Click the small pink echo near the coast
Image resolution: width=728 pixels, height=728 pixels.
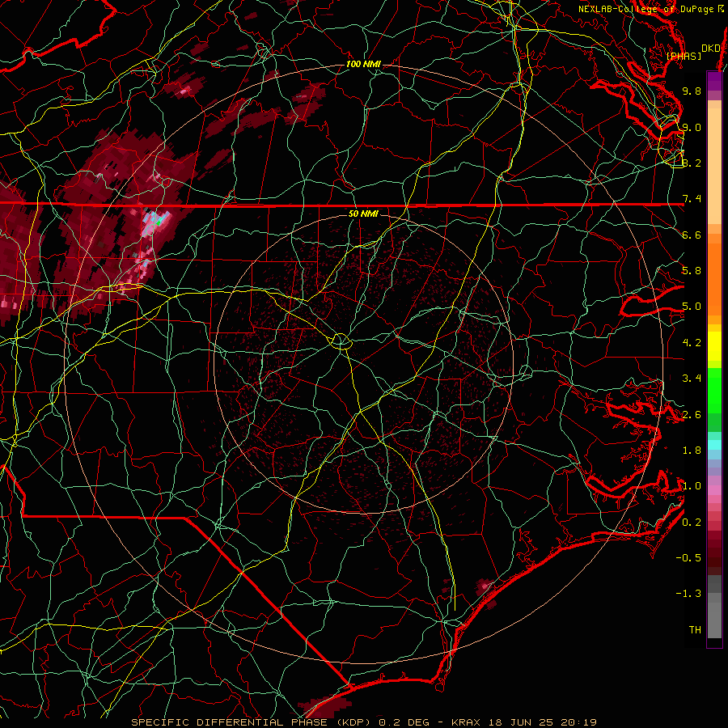(x=485, y=586)
